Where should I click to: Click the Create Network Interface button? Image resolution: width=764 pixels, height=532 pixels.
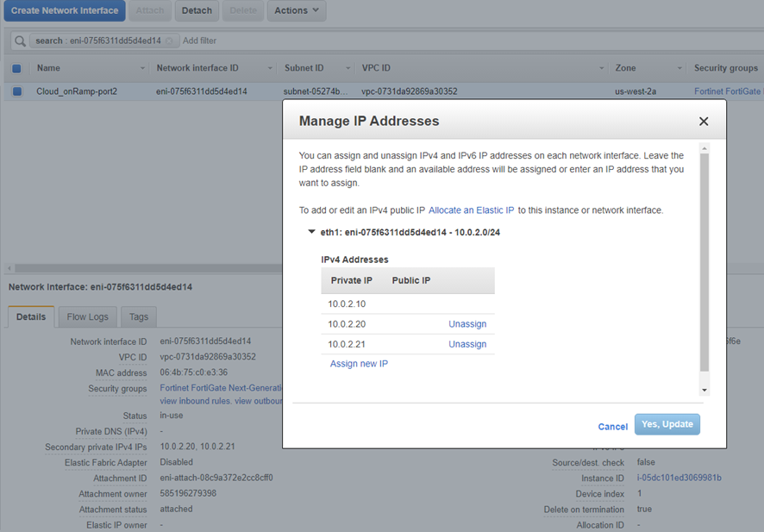click(x=64, y=10)
